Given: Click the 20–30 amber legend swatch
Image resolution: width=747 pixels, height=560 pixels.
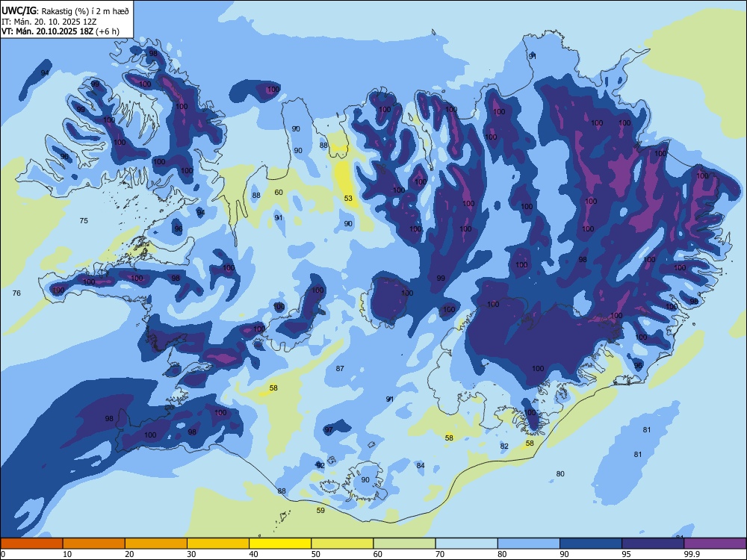Looking at the screenshot, I should [156, 544].
